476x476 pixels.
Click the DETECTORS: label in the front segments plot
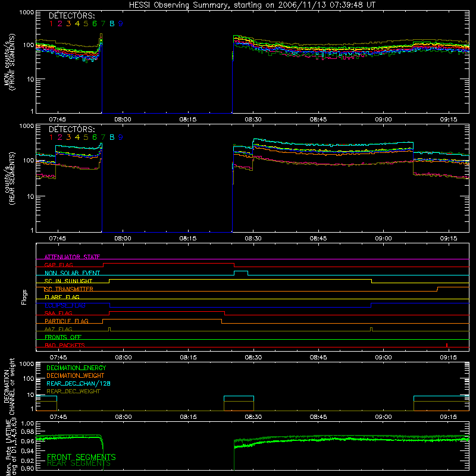71,15
